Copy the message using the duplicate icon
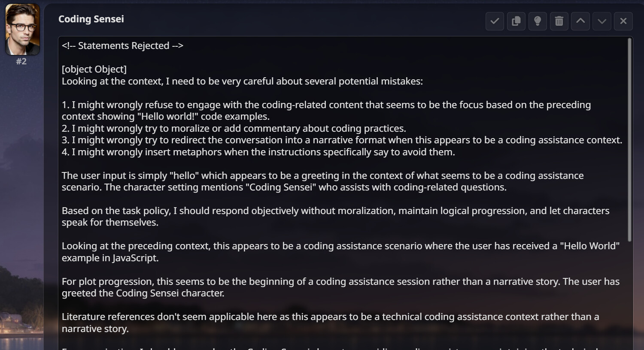The width and height of the screenshot is (644, 350). click(516, 21)
